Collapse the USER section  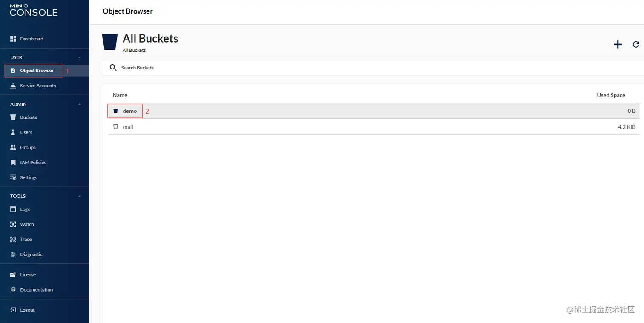79,57
